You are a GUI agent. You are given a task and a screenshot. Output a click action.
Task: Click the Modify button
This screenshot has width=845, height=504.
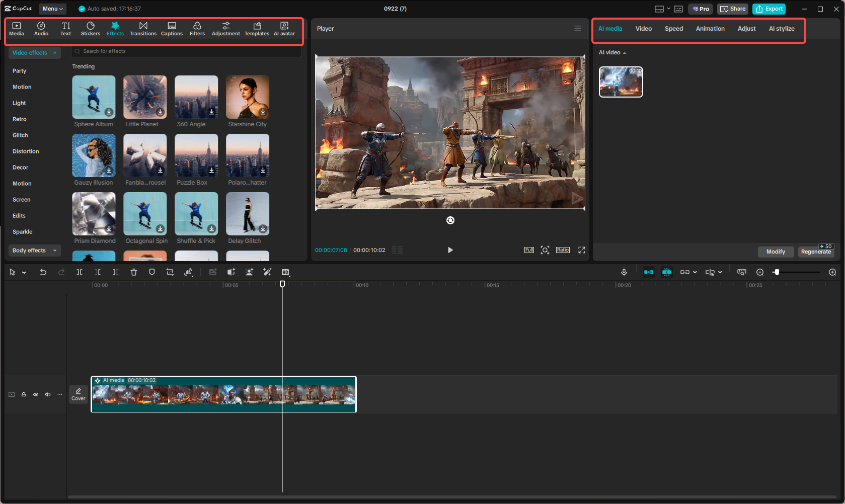(x=776, y=251)
